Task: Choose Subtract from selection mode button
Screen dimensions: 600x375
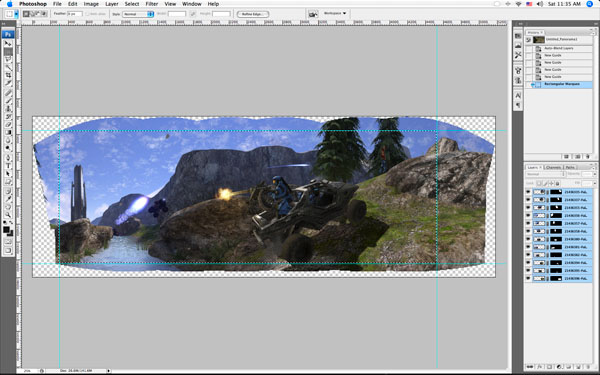Action: pyautogui.click(x=38, y=14)
